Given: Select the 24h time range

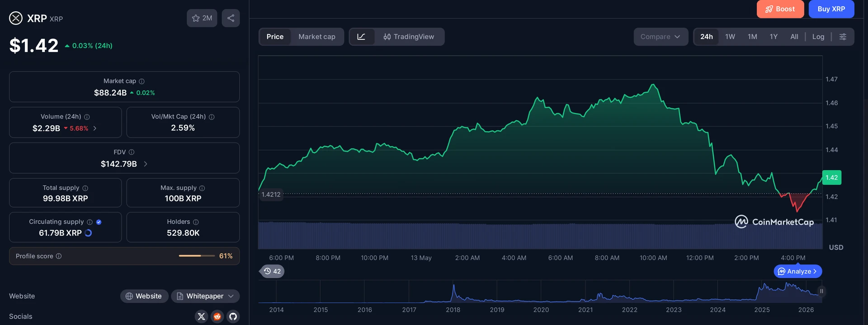Looking at the screenshot, I should coord(707,37).
